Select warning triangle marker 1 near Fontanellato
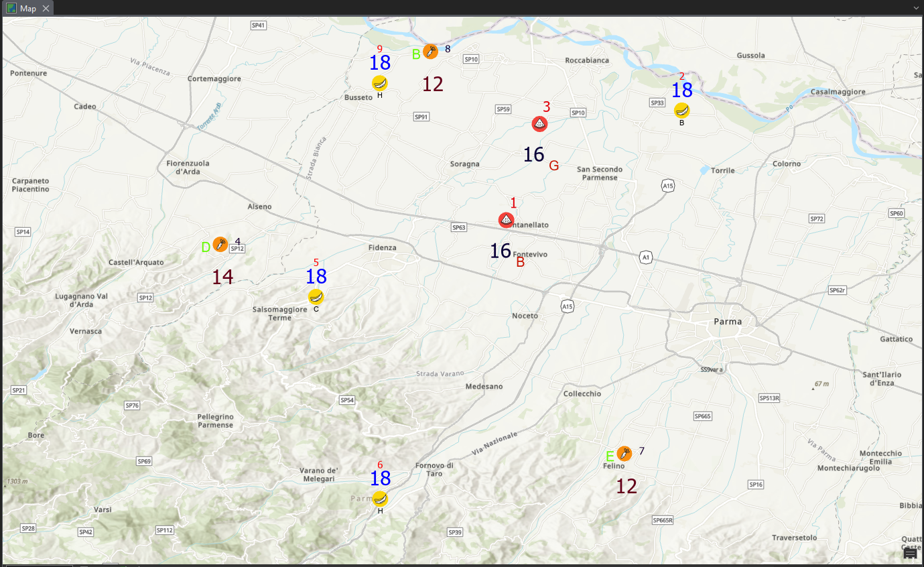The height and width of the screenshot is (567, 924). tap(506, 220)
